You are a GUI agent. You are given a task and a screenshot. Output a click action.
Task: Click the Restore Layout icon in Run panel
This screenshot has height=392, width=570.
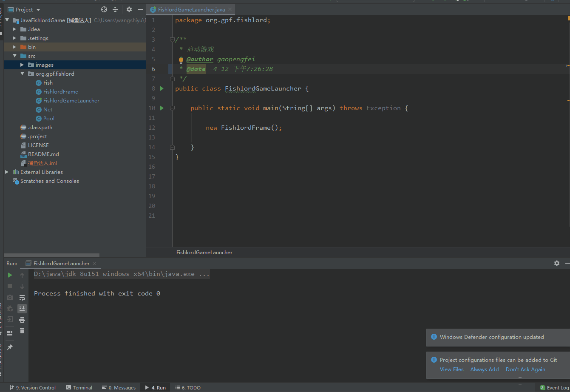[x=10, y=333]
